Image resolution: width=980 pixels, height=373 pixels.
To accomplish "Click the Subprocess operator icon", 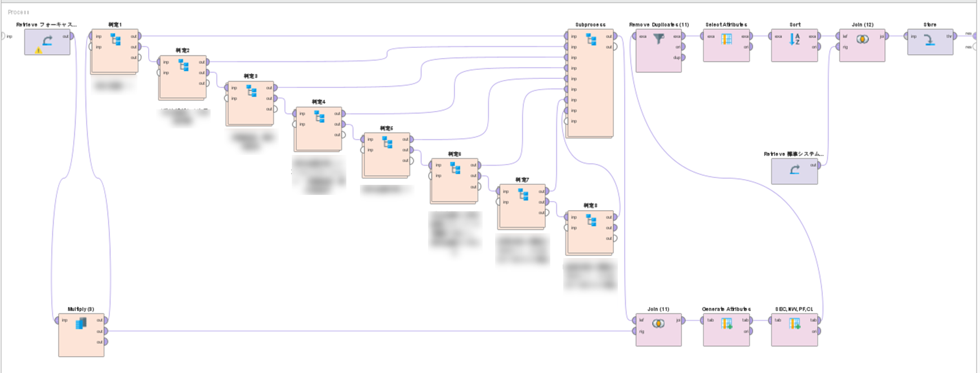I will coord(591,39).
